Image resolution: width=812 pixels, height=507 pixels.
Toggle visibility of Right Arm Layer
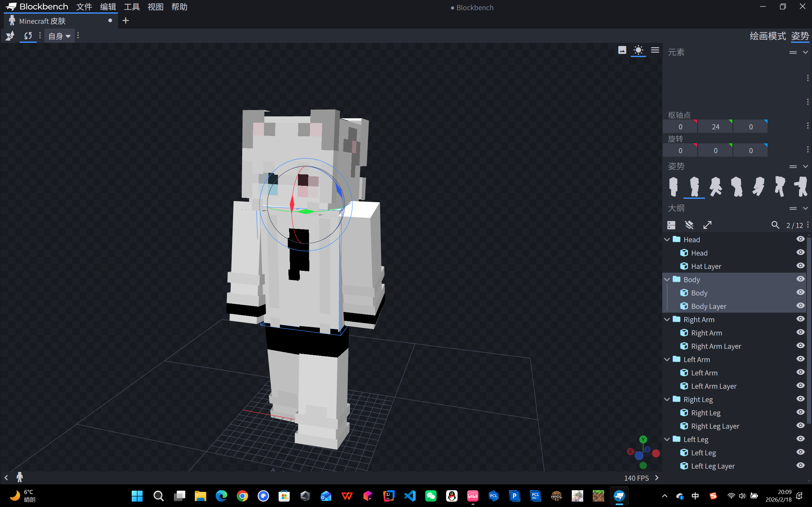800,346
